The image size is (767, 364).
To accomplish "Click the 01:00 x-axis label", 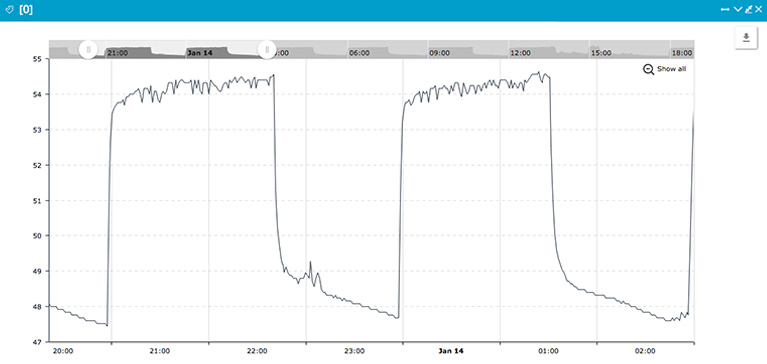I will point(548,351).
